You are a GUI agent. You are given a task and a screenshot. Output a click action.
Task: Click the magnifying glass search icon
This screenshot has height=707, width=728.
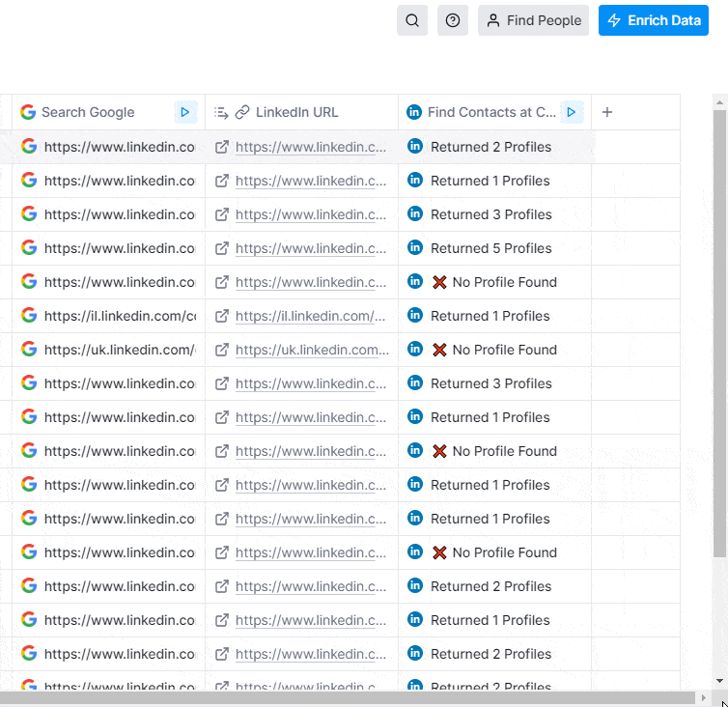coord(412,20)
